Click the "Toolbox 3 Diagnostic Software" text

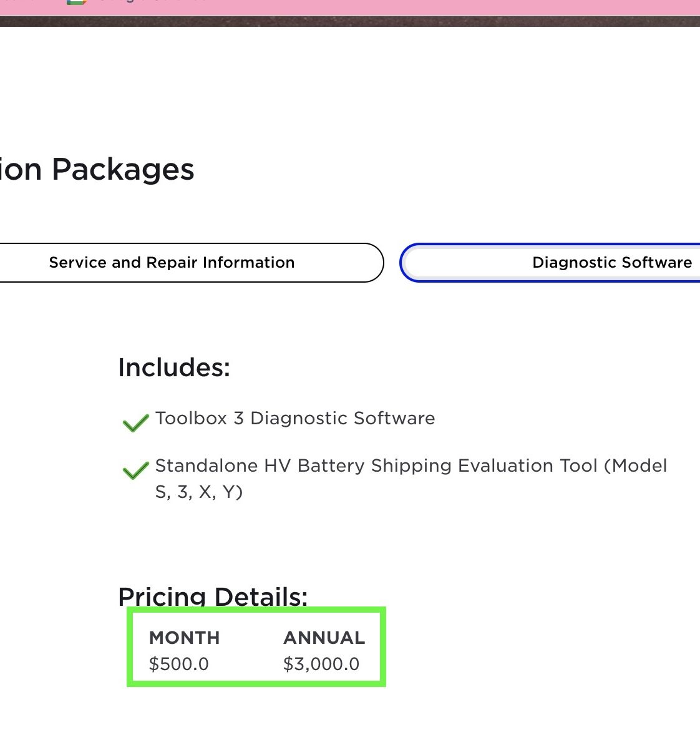point(295,419)
